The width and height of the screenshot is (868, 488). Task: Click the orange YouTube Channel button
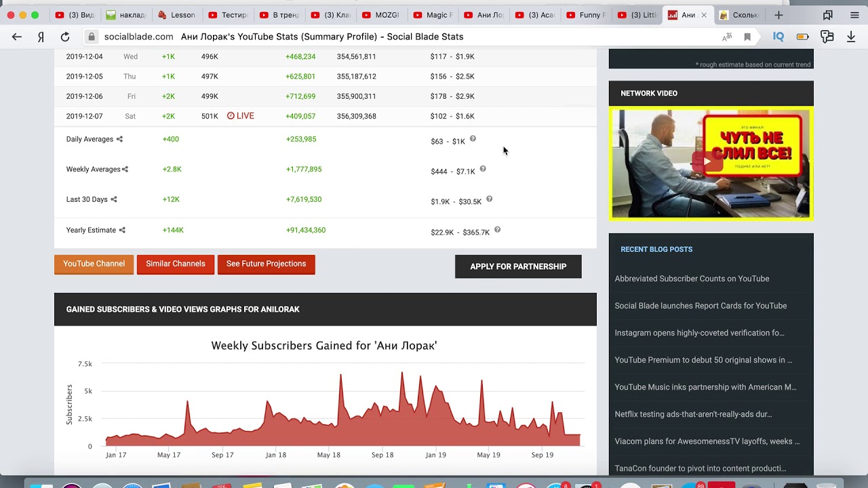(94, 264)
